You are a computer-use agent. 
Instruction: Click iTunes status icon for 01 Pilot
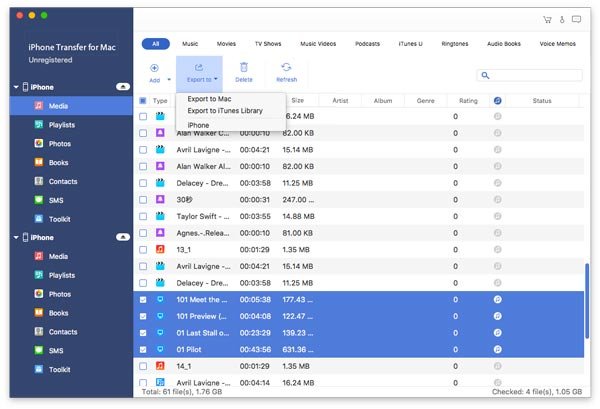497,349
